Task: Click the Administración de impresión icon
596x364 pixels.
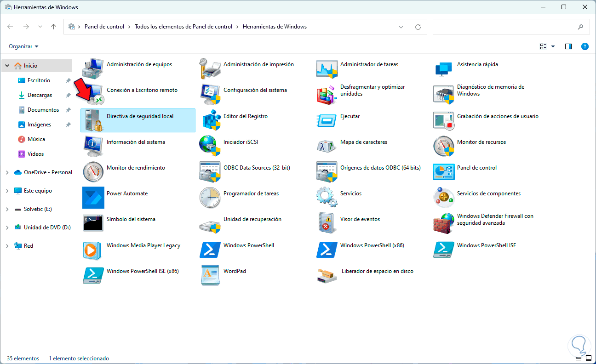Action: 210,68
